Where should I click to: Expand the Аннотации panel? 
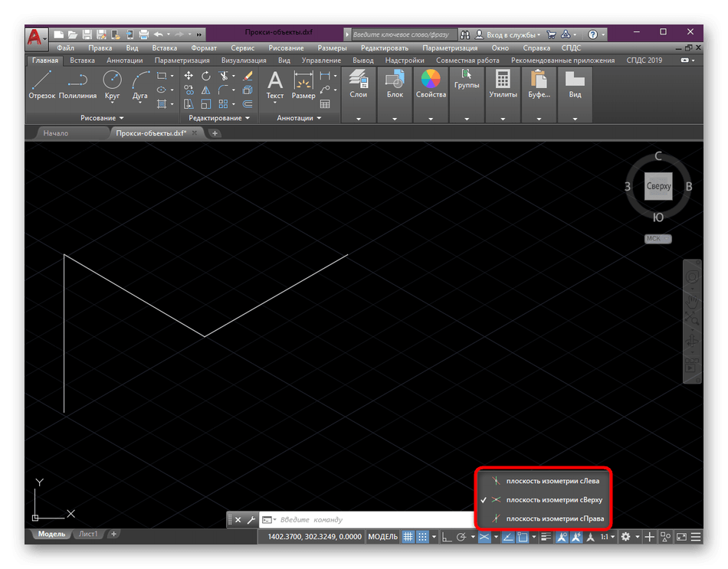[x=299, y=118]
